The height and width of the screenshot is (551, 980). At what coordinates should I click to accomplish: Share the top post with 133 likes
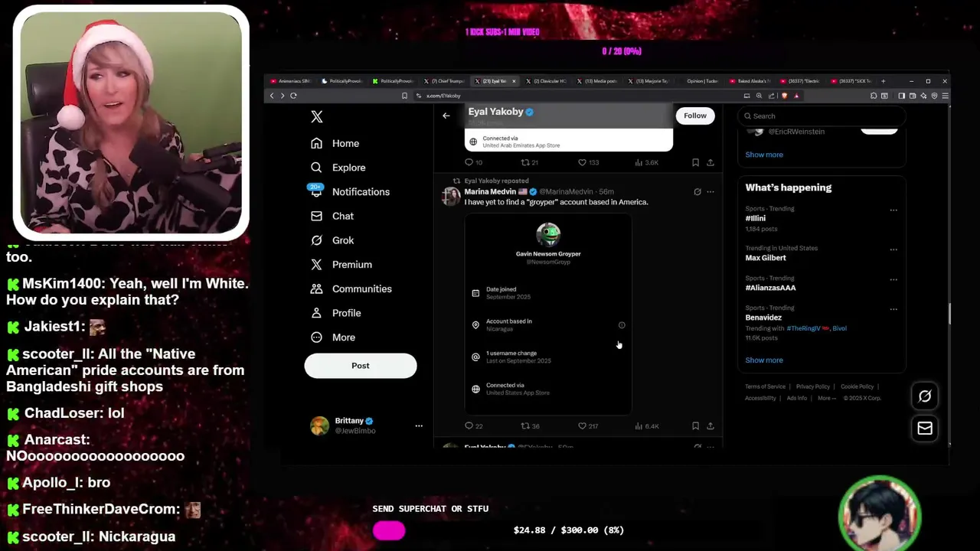click(x=710, y=162)
